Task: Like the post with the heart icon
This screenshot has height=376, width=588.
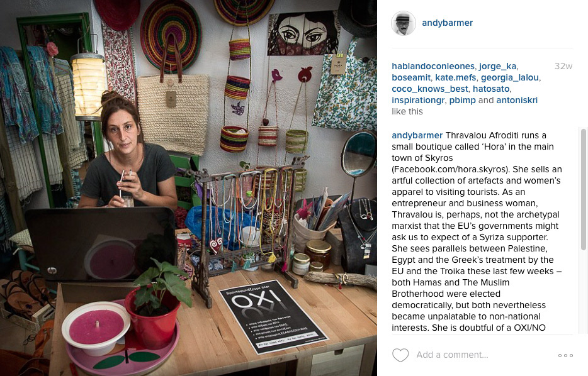Action: pyautogui.click(x=400, y=355)
